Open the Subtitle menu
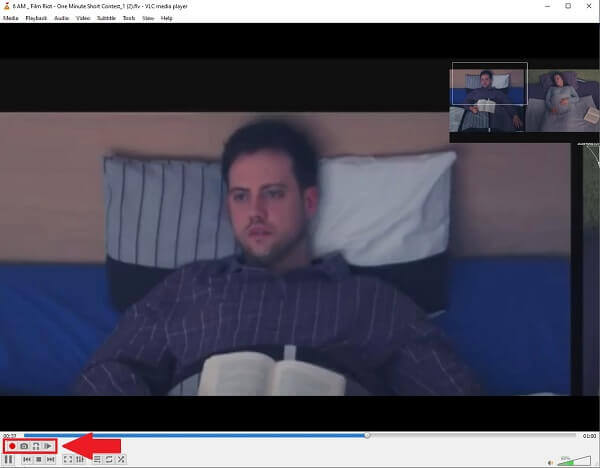Screen dimensions: 600x468 pyautogui.click(x=106, y=18)
